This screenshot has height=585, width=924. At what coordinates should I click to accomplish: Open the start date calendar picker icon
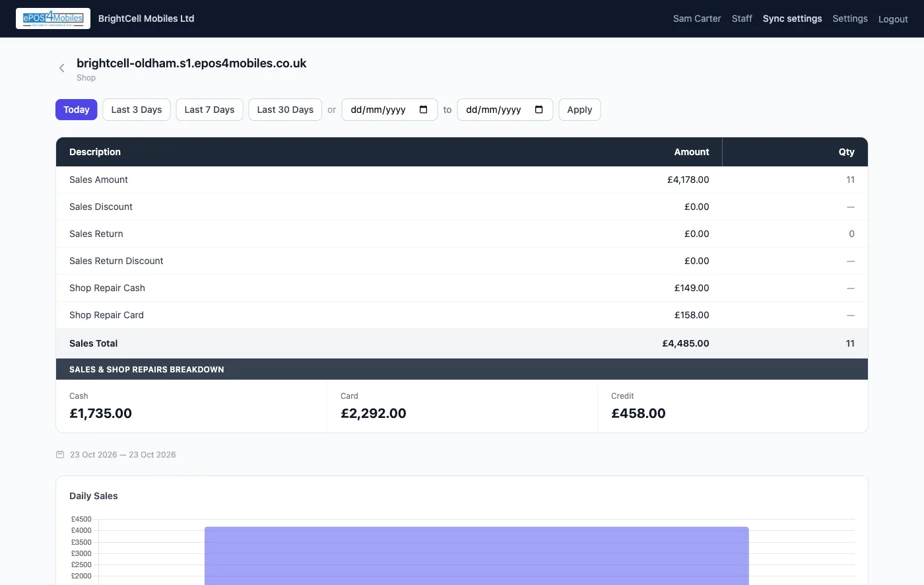pos(424,110)
